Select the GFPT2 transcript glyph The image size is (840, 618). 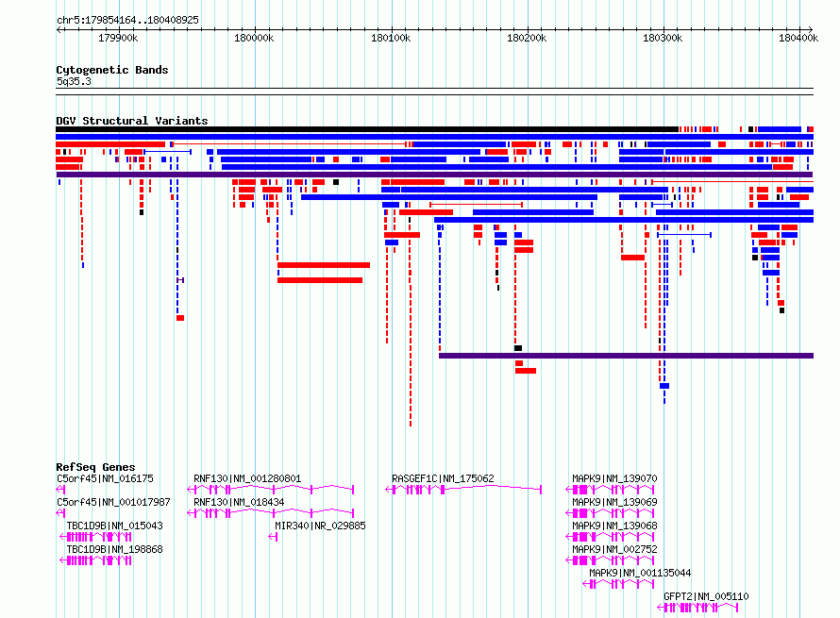tap(698, 608)
